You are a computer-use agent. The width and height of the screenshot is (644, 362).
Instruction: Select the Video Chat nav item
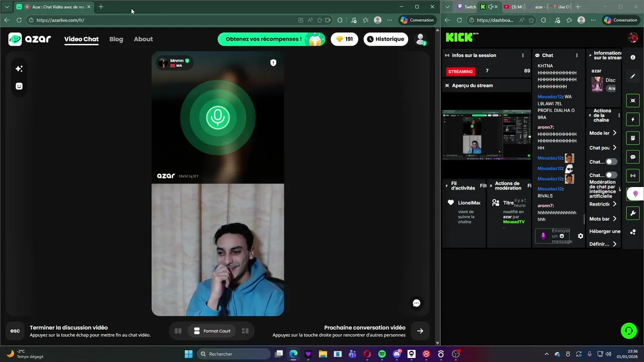pyautogui.click(x=82, y=39)
